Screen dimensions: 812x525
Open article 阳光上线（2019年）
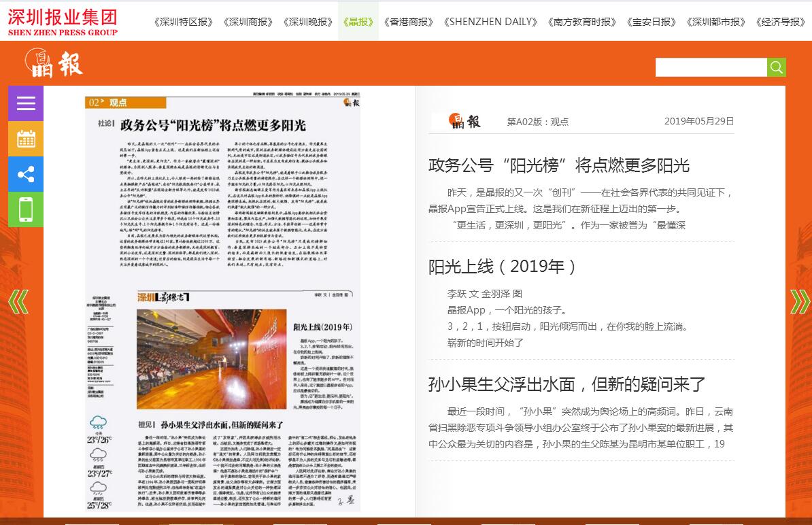click(503, 267)
